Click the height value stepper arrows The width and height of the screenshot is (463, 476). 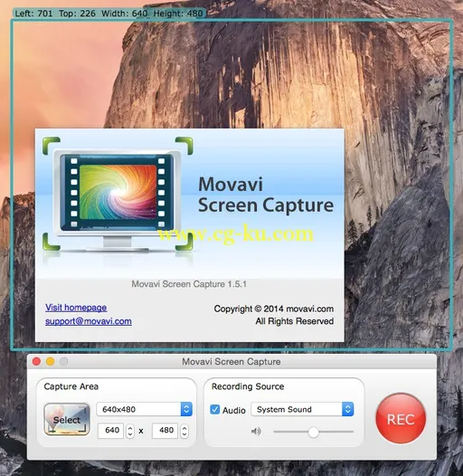[x=184, y=431]
